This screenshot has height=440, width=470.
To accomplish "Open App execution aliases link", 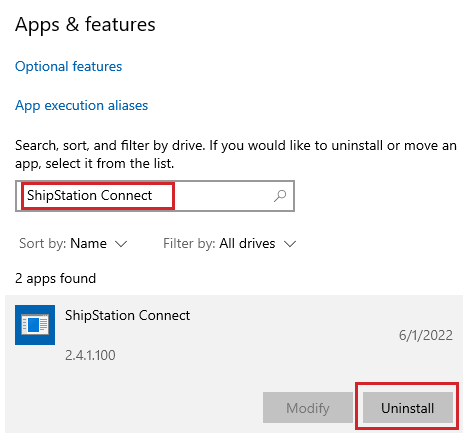I will pos(81,105).
